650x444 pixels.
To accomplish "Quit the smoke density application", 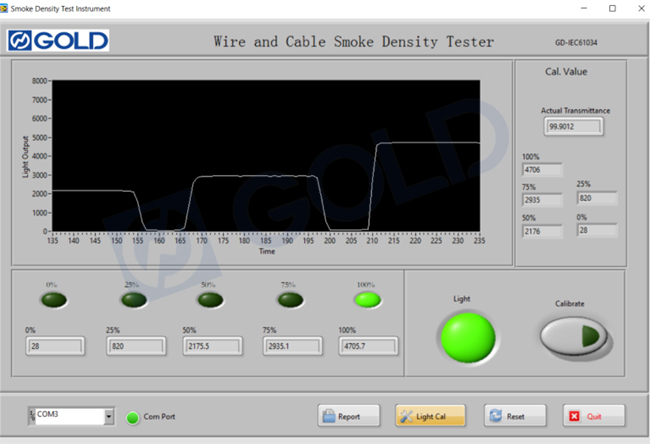I will [593, 416].
